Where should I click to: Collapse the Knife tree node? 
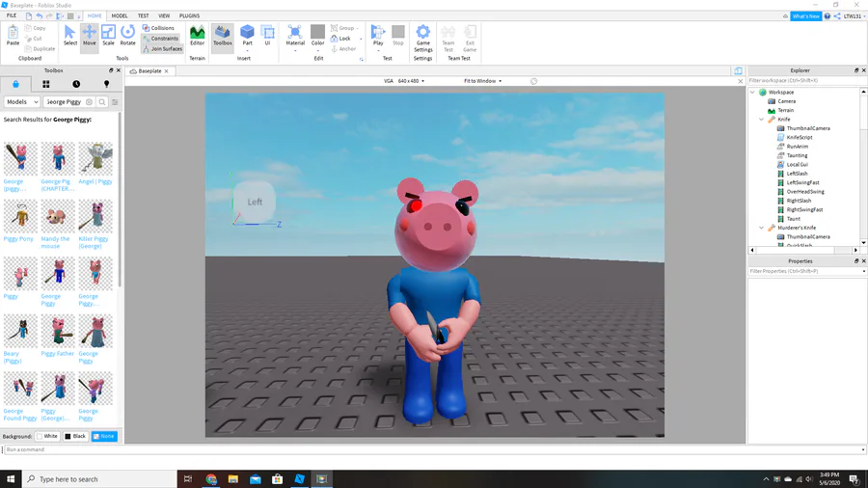tap(762, 120)
